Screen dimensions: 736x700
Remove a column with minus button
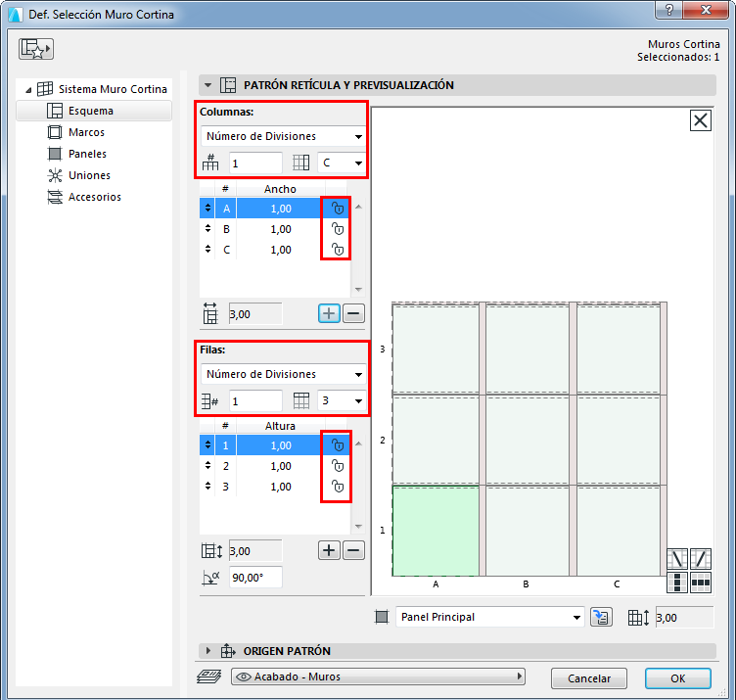[353, 313]
